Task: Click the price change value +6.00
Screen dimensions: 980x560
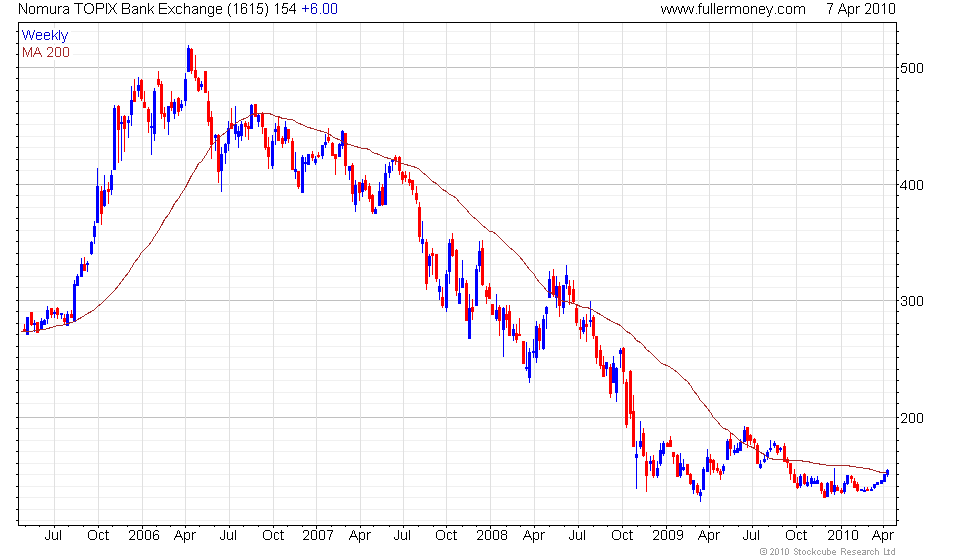Action: [x=319, y=9]
